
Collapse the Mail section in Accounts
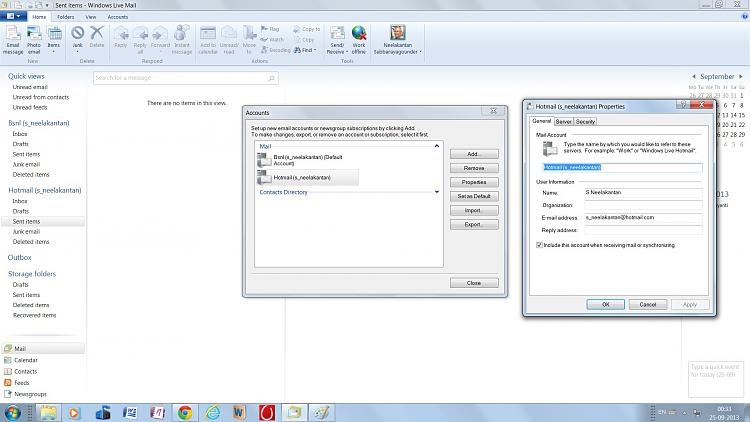[x=437, y=146]
